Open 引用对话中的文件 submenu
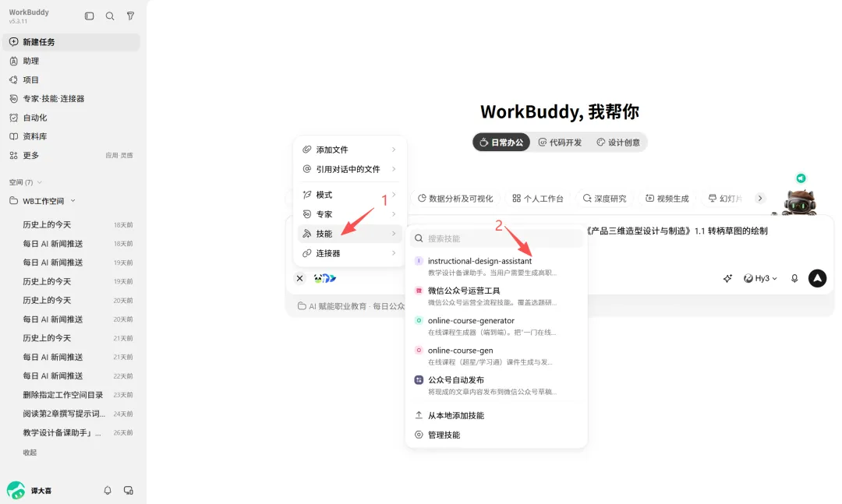842x504 pixels. click(x=349, y=169)
